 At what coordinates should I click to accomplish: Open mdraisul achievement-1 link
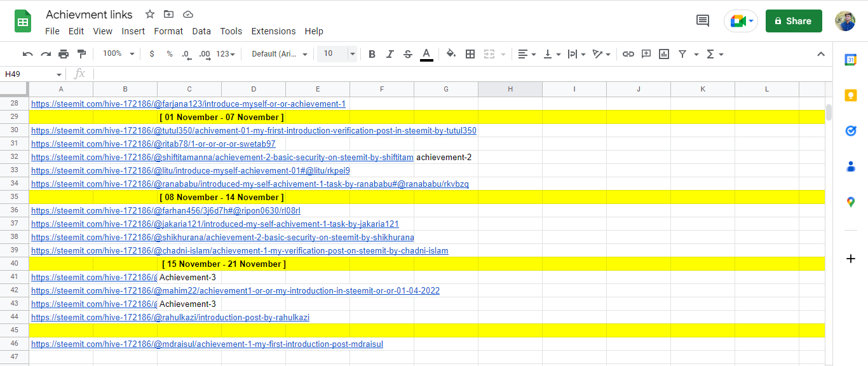(207, 344)
